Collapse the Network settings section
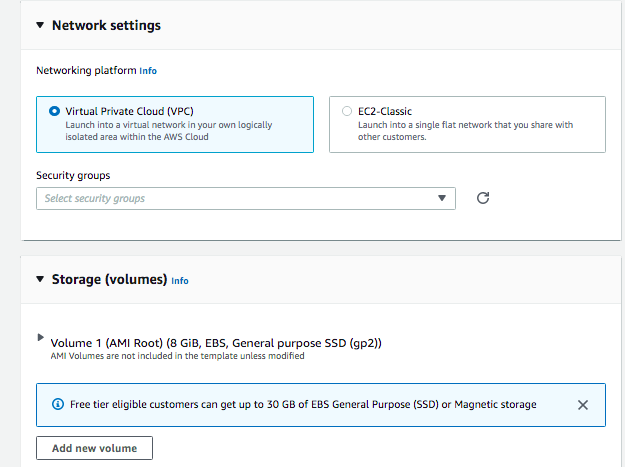This screenshot has height=467, width=625. coord(40,25)
